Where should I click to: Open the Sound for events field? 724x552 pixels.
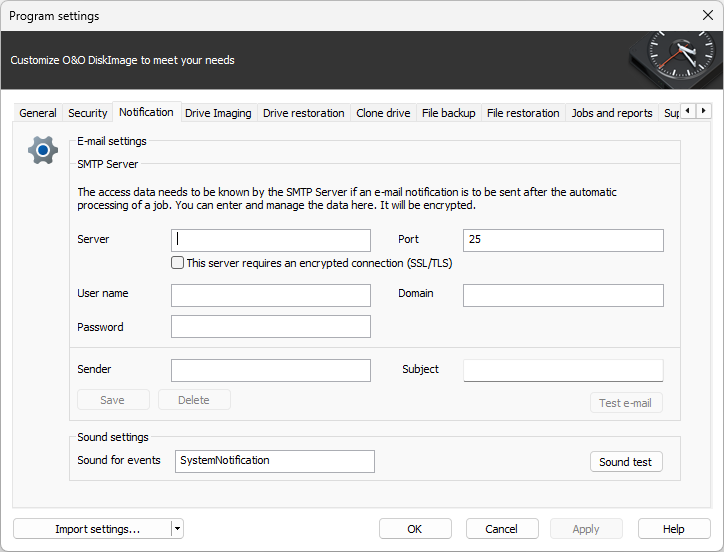click(x=275, y=461)
